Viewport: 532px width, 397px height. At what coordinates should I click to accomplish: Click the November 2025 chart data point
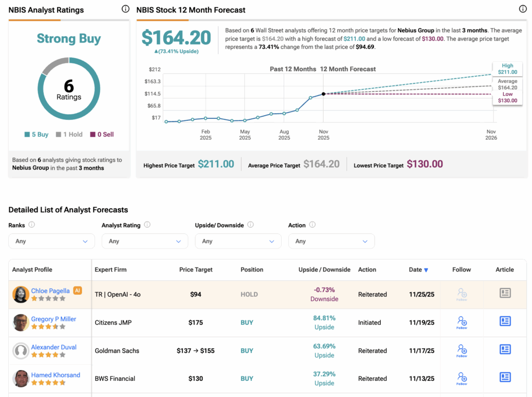pos(324,94)
